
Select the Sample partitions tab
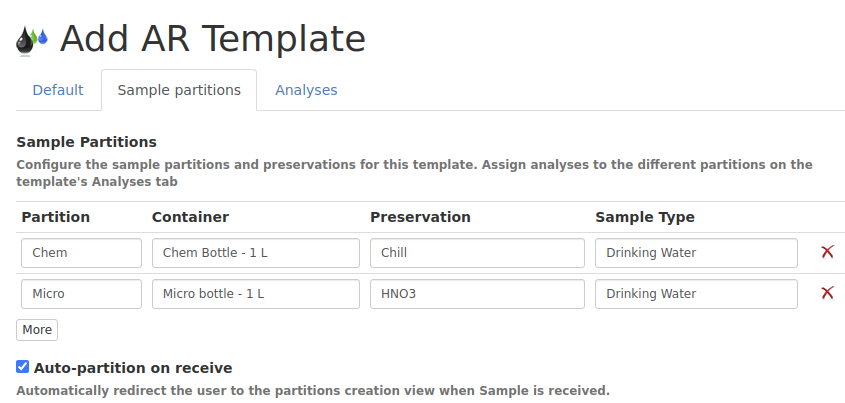click(x=179, y=90)
